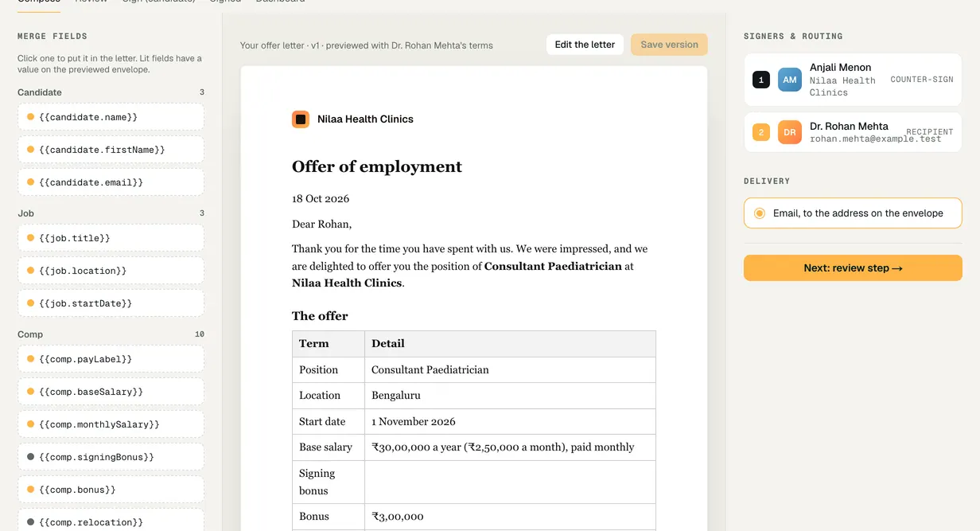Click the 1 November 2026 start date cell
This screenshot has height=531, width=980.
pyautogui.click(x=510, y=422)
